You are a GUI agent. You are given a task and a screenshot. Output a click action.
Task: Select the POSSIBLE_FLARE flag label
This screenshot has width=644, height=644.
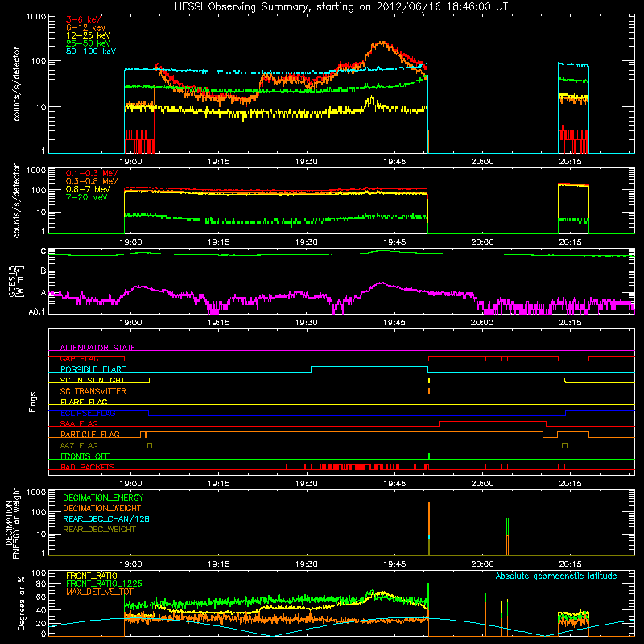tap(93, 369)
